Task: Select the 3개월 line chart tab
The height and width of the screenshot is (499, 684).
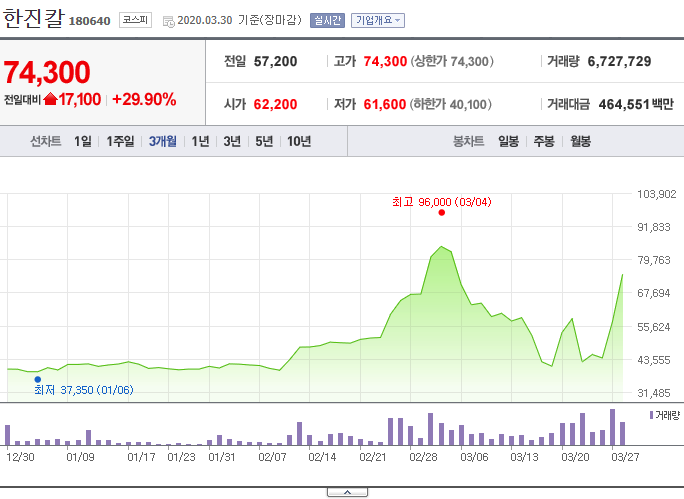Action: point(163,141)
